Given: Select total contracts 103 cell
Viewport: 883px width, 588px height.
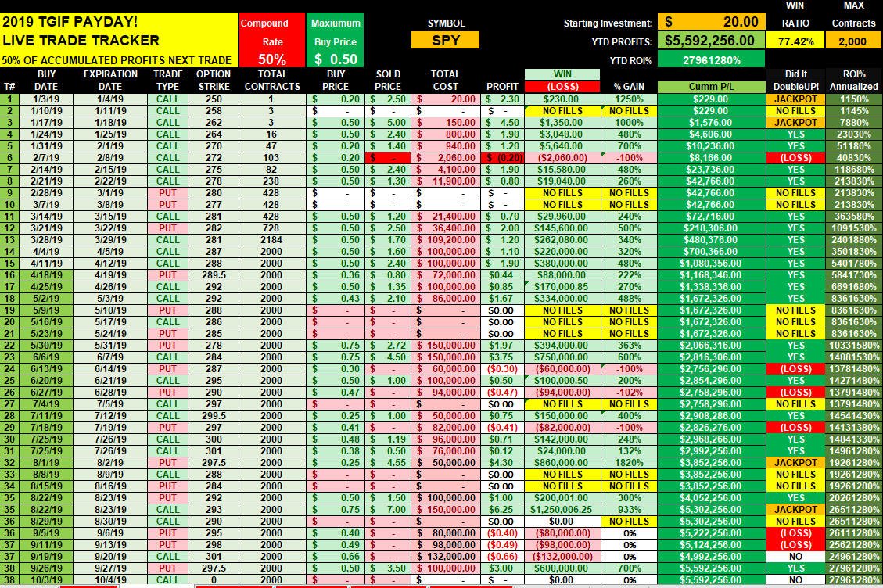Looking at the screenshot, I should [271, 158].
